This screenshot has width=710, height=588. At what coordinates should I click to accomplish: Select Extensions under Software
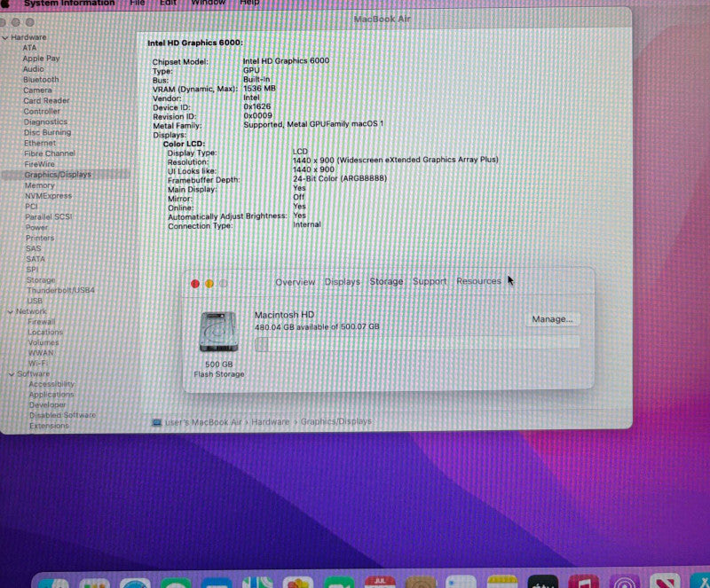pyautogui.click(x=49, y=426)
